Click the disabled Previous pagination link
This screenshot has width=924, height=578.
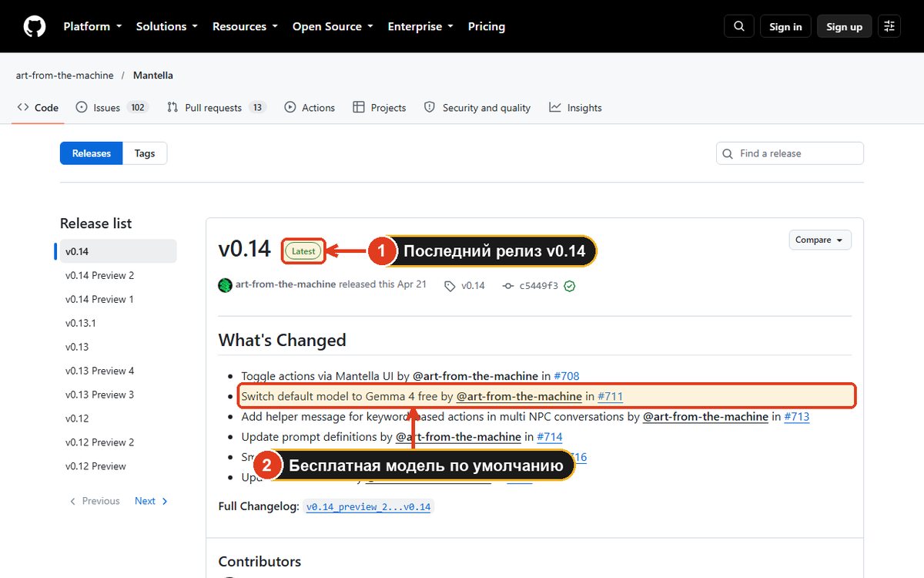[95, 501]
